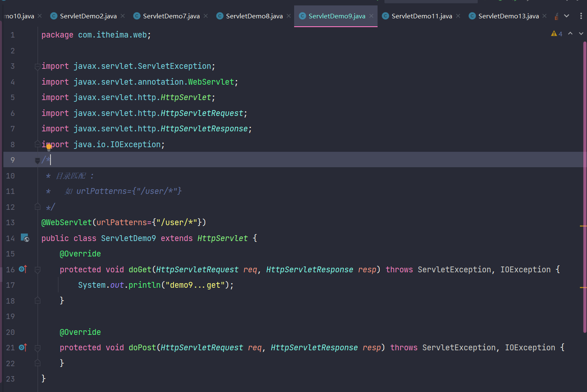Click the override gutter icon beside doPost

coord(23,347)
